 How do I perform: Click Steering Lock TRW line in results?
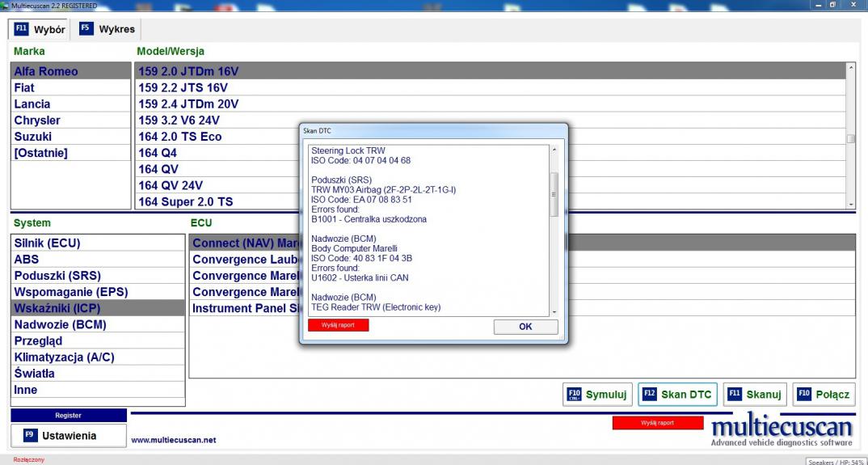pyautogui.click(x=348, y=150)
